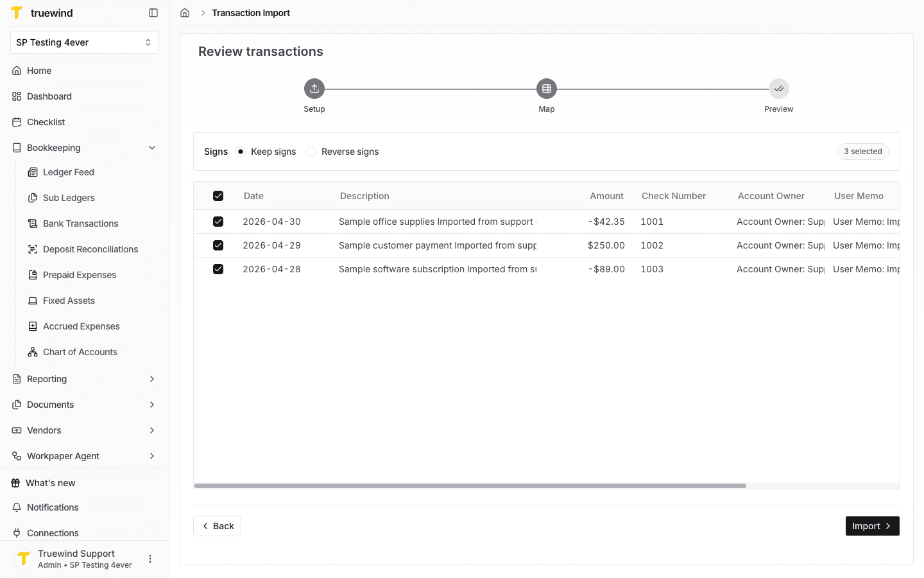Screen dimensions: 924x578
Task: Click the Import button
Action: (x=872, y=526)
